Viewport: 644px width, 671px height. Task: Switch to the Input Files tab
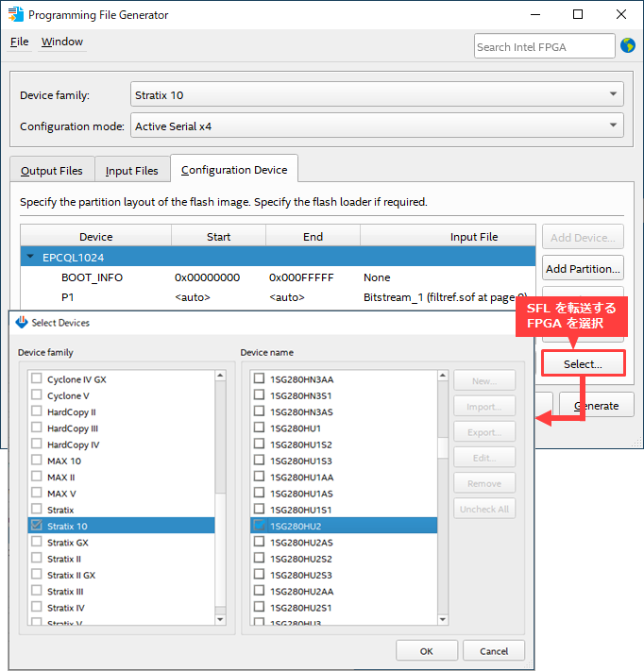click(131, 171)
